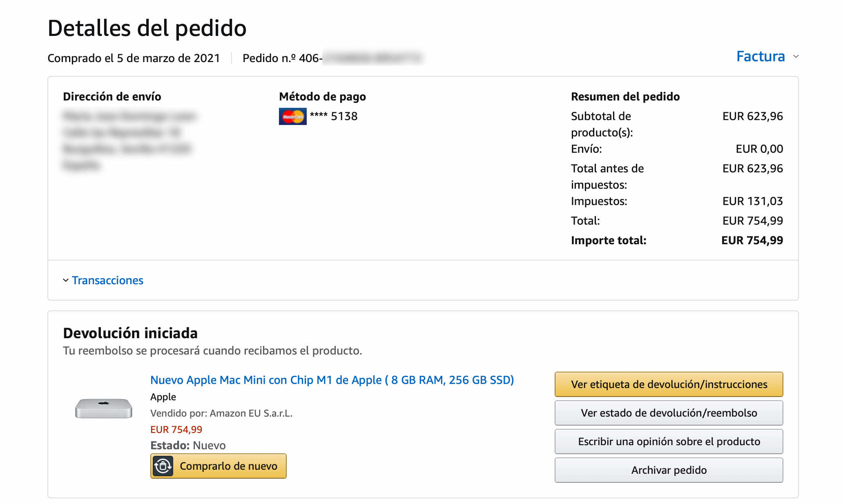Click the Comprarlo de nuevo button label

point(228,466)
